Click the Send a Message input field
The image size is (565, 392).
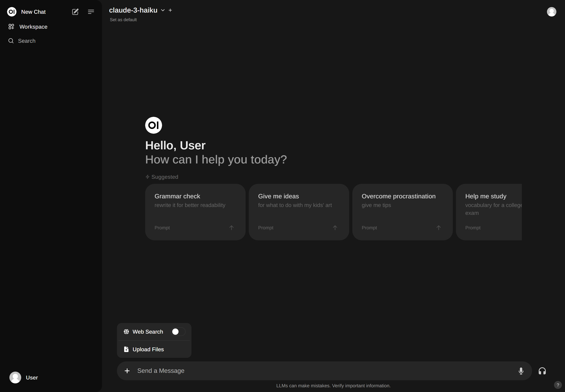pyautogui.click(x=320, y=371)
